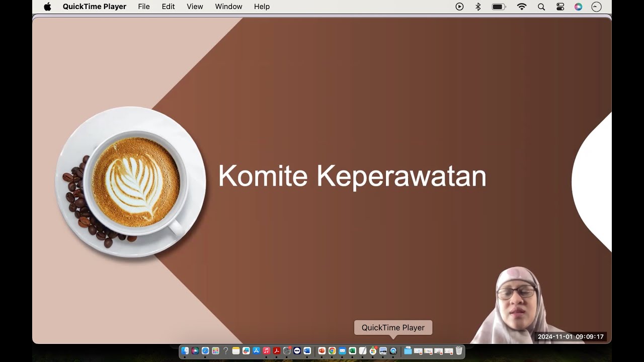644x362 pixels.
Task: Expand the Window menu
Action: coord(228,7)
